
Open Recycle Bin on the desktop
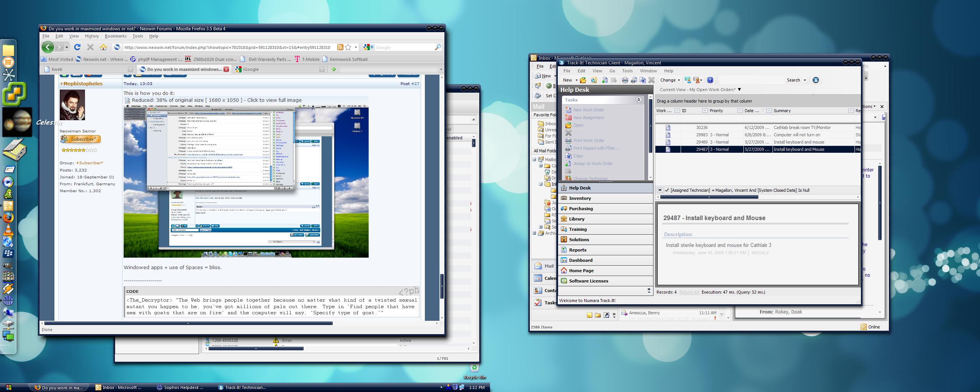coord(474,371)
